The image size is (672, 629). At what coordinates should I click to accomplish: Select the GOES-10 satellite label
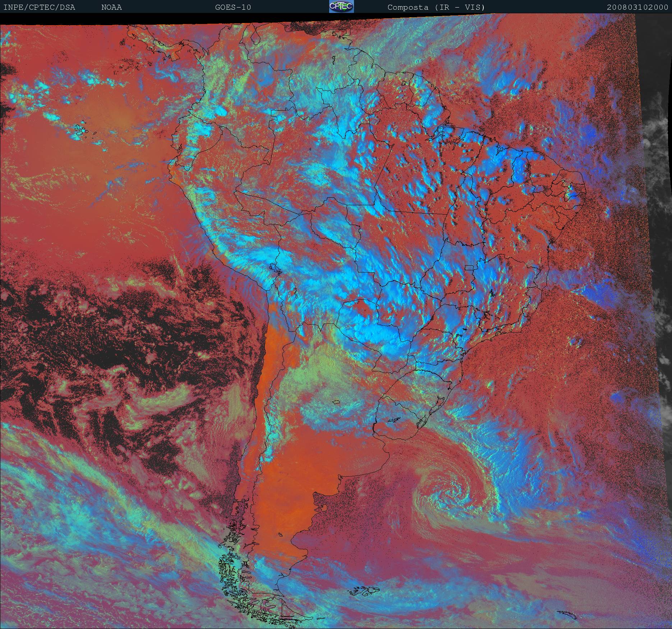tap(233, 8)
